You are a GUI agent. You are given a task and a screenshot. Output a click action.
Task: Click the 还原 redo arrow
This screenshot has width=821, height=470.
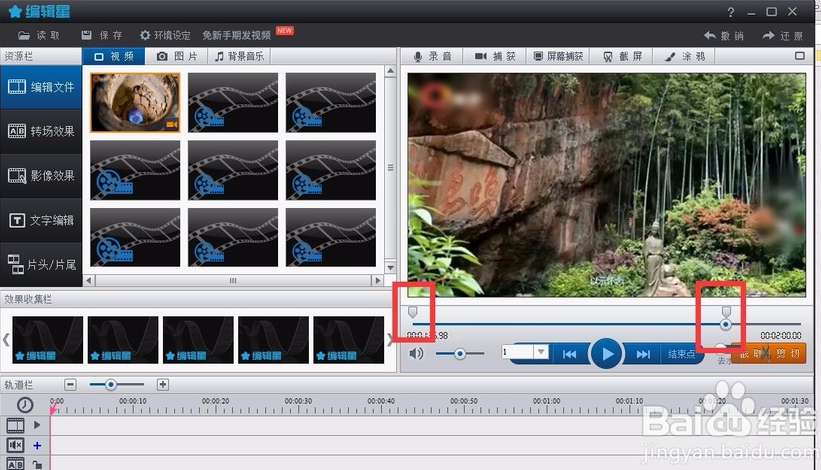click(x=769, y=35)
